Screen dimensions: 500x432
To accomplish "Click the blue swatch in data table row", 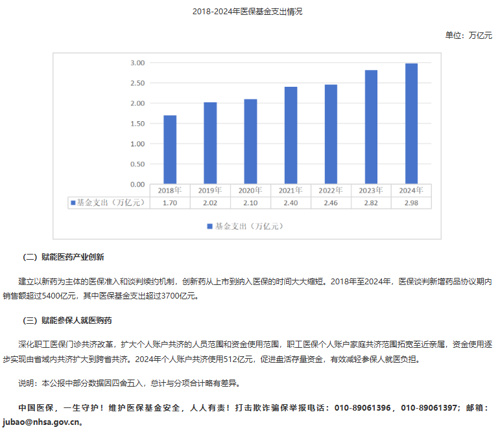I will [73, 203].
